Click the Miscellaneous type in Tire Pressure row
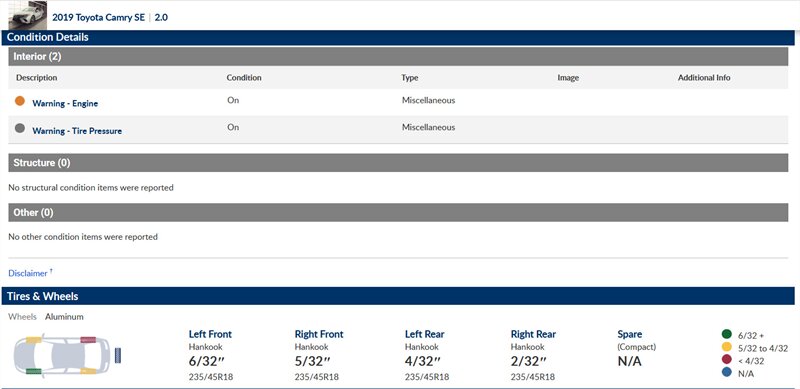This screenshot has width=800, height=389. tap(429, 127)
